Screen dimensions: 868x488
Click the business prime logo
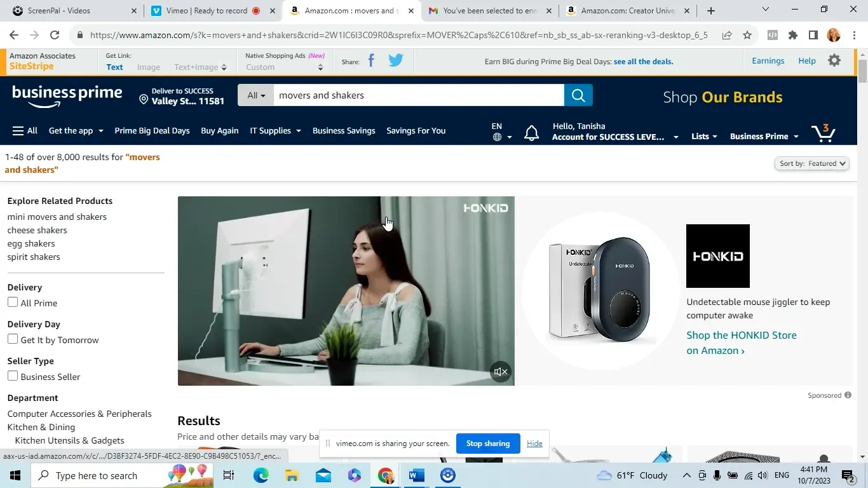[x=67, y=96]
